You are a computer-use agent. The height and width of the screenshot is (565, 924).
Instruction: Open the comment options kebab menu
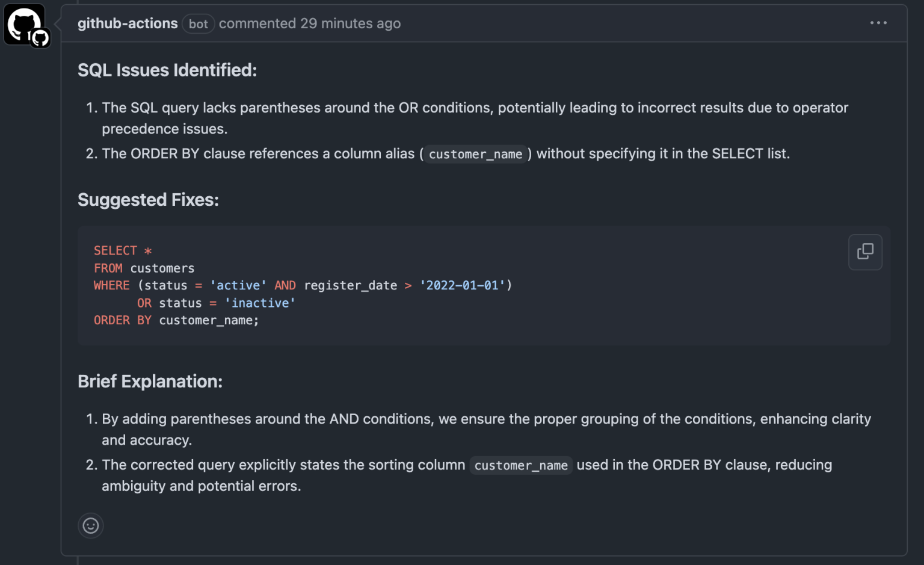click(x=879, y=23)
